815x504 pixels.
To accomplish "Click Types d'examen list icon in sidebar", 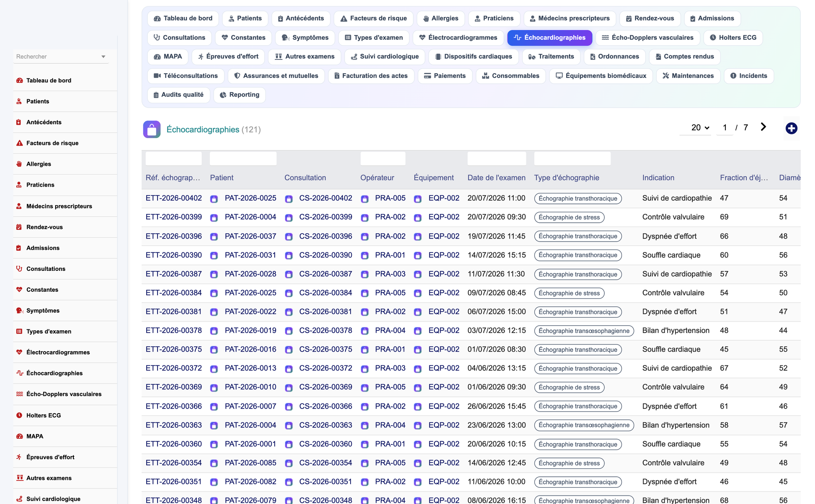I will [19, 332].
